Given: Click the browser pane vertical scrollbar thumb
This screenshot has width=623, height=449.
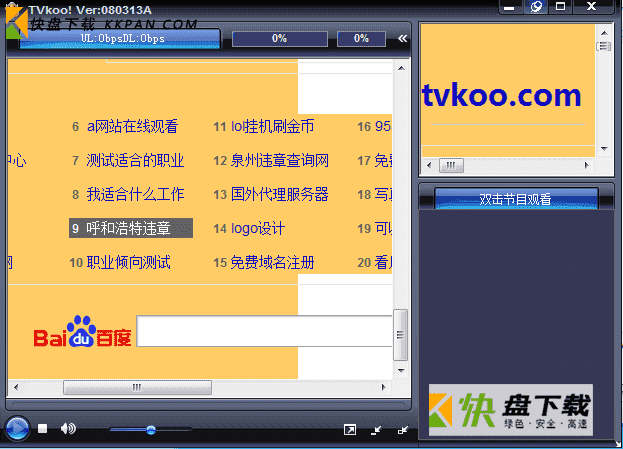Looking at the screenshot, I should 400,335.
